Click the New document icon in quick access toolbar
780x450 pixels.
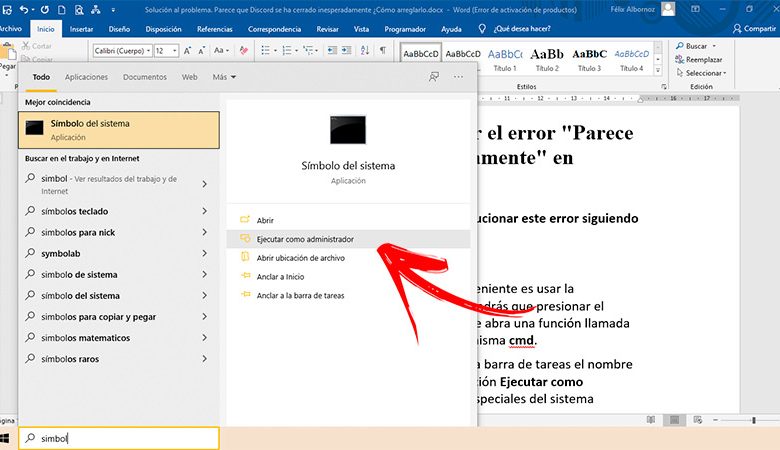pyautogui.click(x=62, y=9)
